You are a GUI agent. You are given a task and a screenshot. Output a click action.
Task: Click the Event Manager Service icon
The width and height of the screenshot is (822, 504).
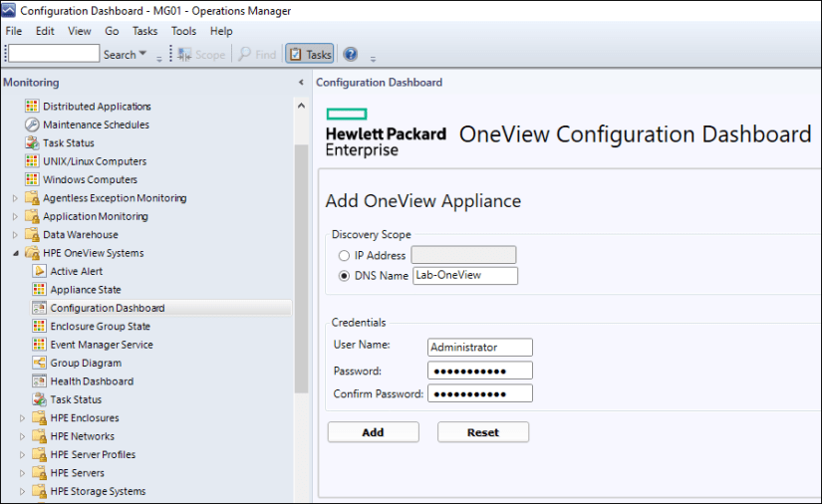(x=39, y=345)
